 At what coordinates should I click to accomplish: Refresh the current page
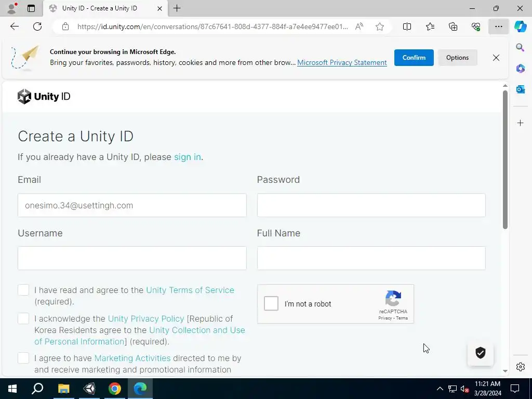coord(37,26)
